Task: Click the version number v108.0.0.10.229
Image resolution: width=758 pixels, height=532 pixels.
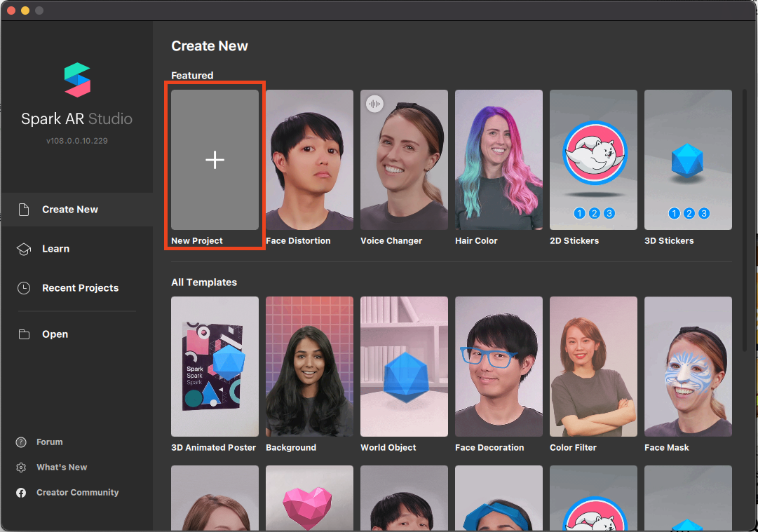Action: (77, 141)
